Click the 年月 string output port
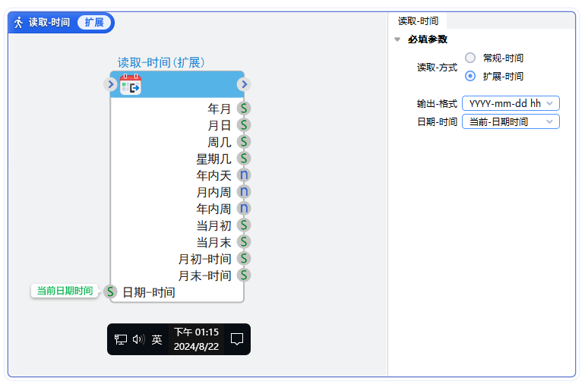Screen dimensions: 588x384 [x=244, y=109]
